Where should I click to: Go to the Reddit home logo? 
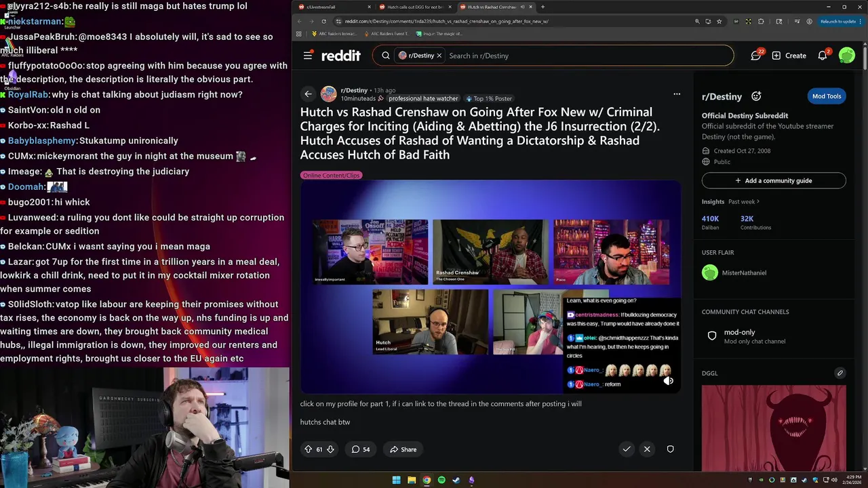click(341, 56)
